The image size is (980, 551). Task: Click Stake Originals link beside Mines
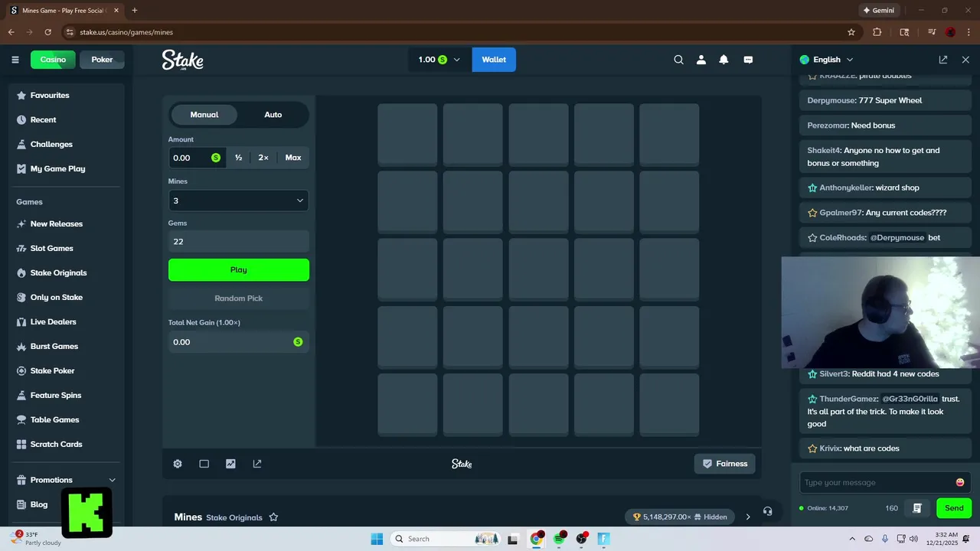tap(234, 517)
